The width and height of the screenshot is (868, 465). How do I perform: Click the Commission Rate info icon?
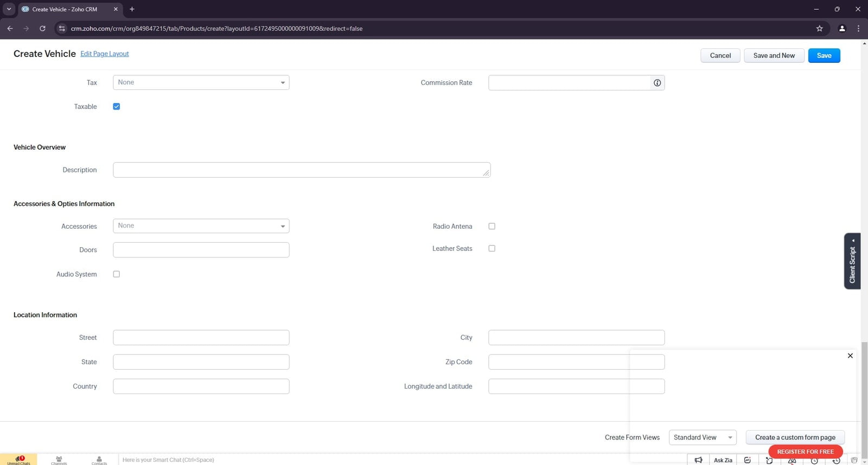click(x=657, y=83)
